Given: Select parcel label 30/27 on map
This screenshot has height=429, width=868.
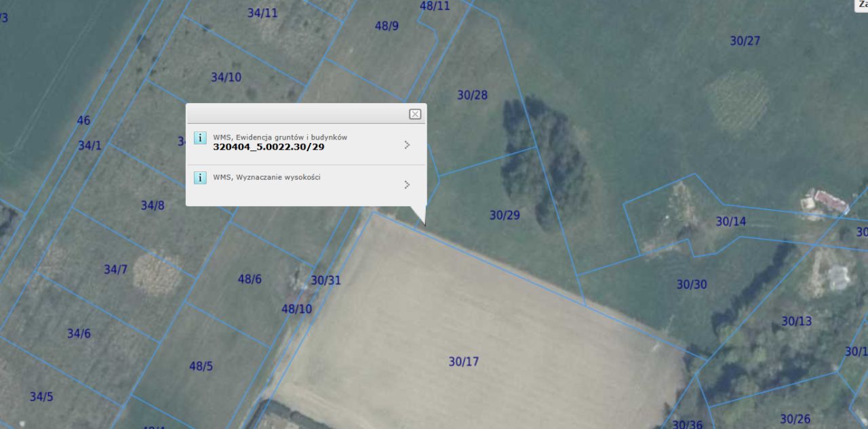Looking at the screenshot, I should click(x=745, y=41).
